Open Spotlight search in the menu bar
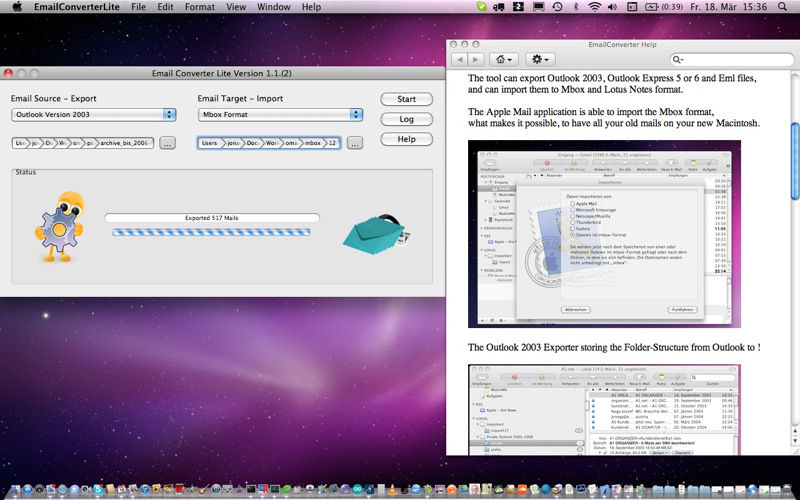 tap(782, 7)
